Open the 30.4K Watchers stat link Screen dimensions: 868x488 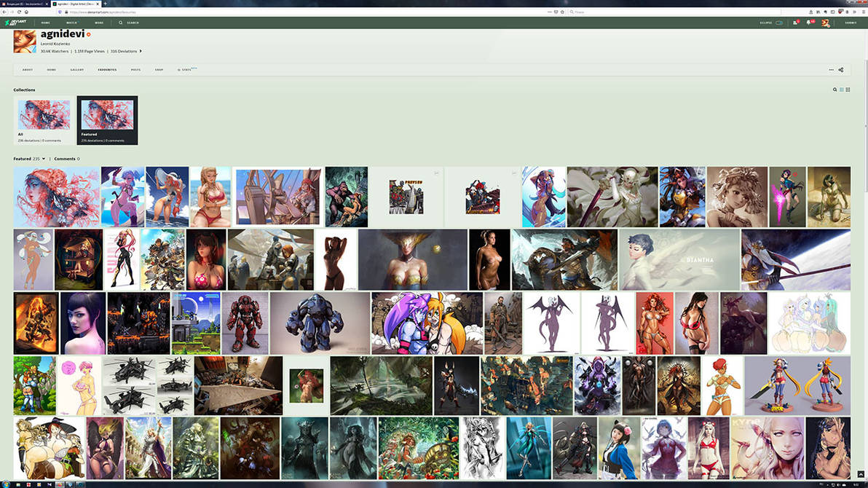click(54, 51)
